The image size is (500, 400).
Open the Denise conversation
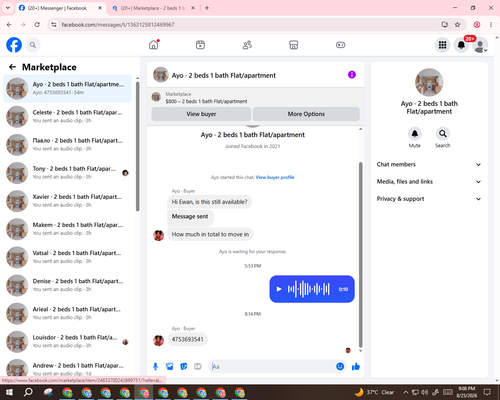click(68, 286)
